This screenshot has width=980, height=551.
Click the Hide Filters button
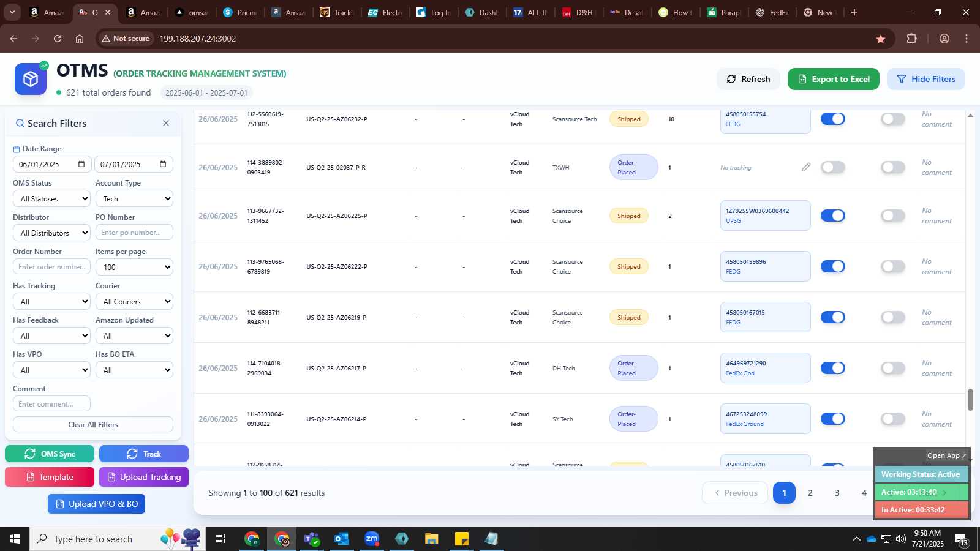pos(926,79)
